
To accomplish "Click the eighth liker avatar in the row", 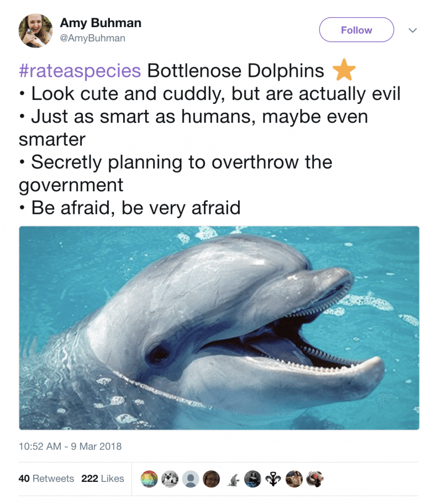I will pyautogui.click(x=294, y=479).
